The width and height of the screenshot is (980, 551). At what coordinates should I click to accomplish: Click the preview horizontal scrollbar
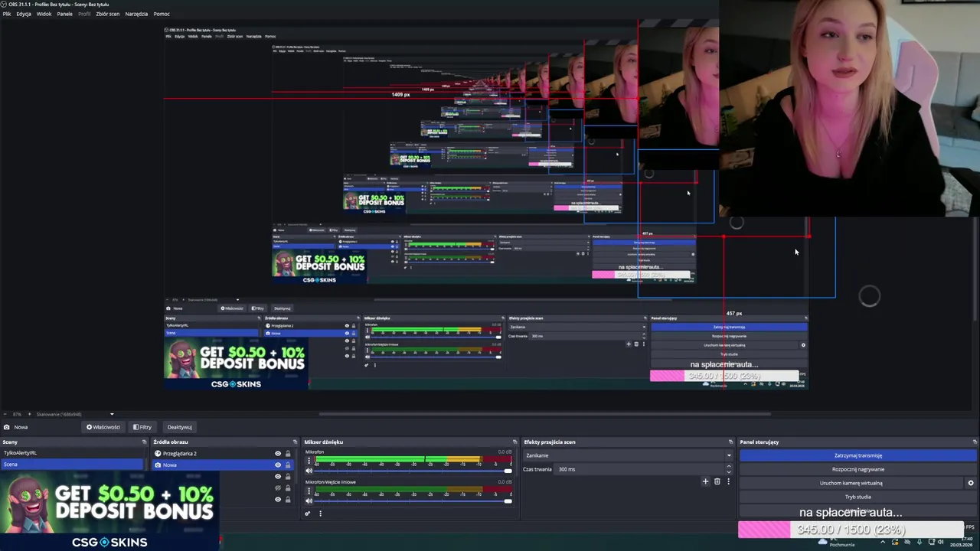(x=544, y=415)
